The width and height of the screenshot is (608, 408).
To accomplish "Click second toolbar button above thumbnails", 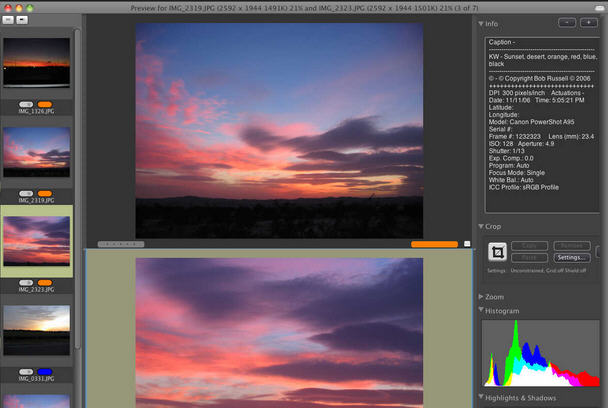I will [22, 20].
